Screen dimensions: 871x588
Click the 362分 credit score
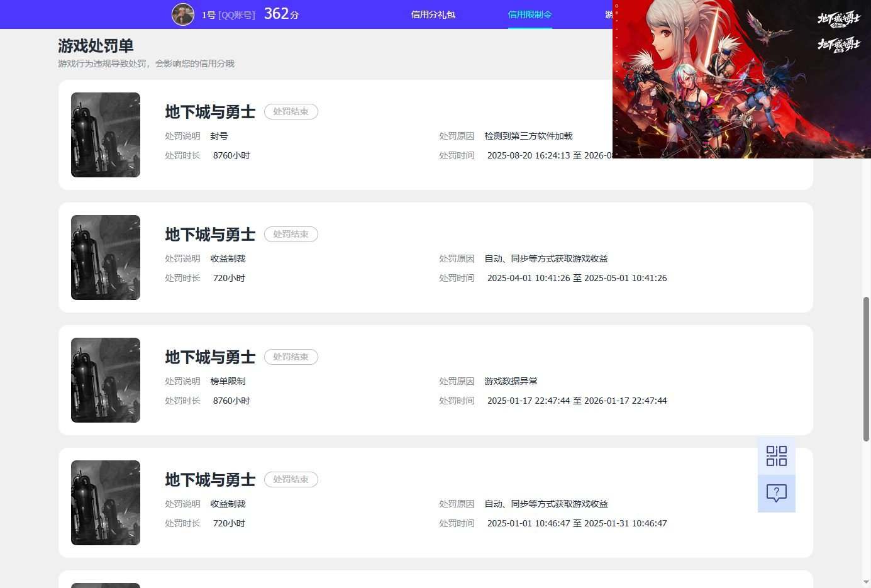[281, 14]
